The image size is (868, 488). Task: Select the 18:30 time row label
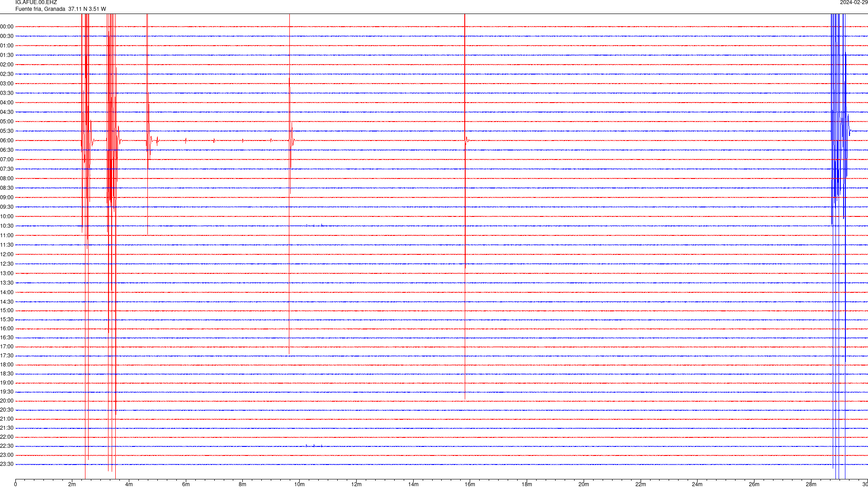(x=7, y=374)
